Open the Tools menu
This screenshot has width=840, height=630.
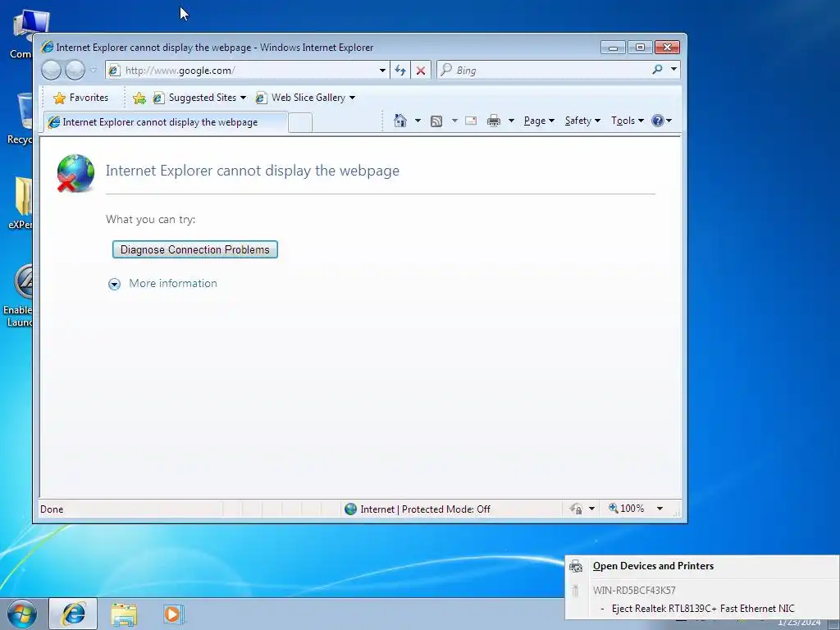pos(628,121)
